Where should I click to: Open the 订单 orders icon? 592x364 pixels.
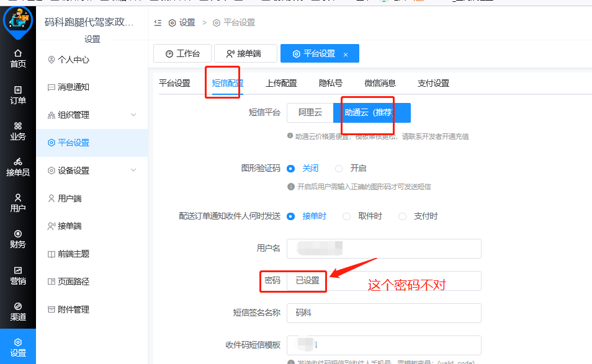(x=18, y=90)
